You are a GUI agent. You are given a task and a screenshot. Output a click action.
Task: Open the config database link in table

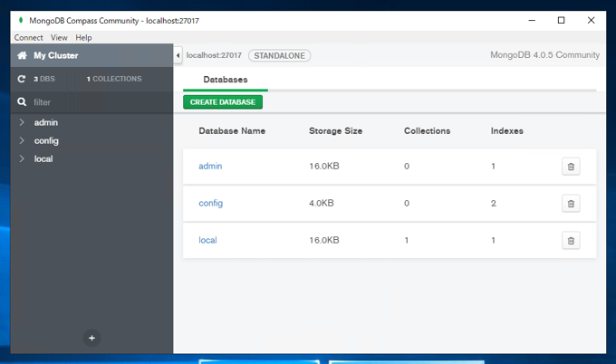(210, 203)
